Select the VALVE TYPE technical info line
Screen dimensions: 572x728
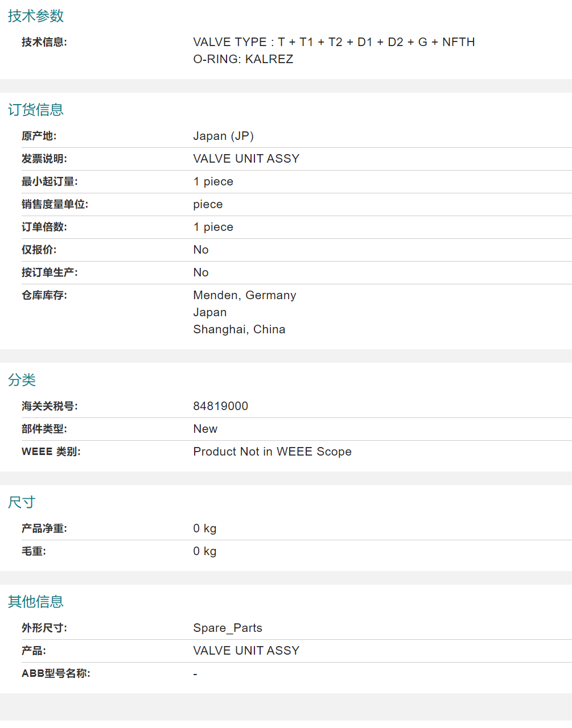pyautogui.click(x=334, y=42)
